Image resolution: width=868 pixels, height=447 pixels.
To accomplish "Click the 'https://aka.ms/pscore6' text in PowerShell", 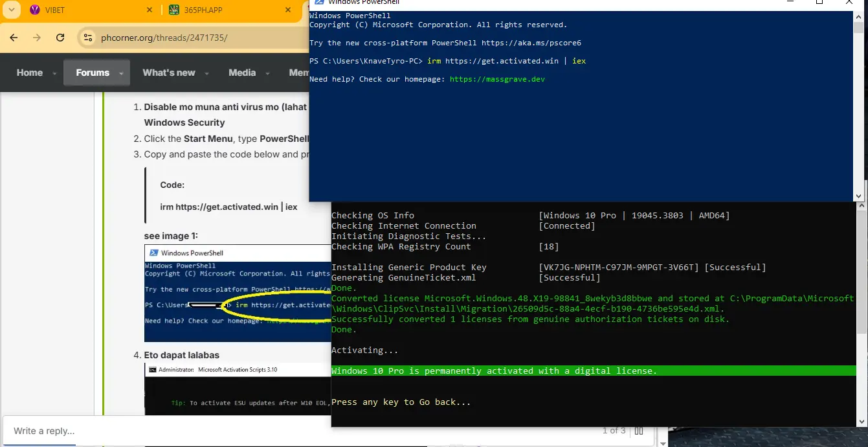I will click(x=531, y=43).
